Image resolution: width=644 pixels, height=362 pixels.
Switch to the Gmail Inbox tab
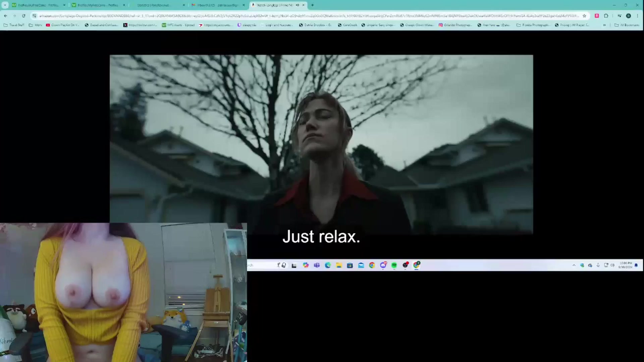tap(218, 5)
